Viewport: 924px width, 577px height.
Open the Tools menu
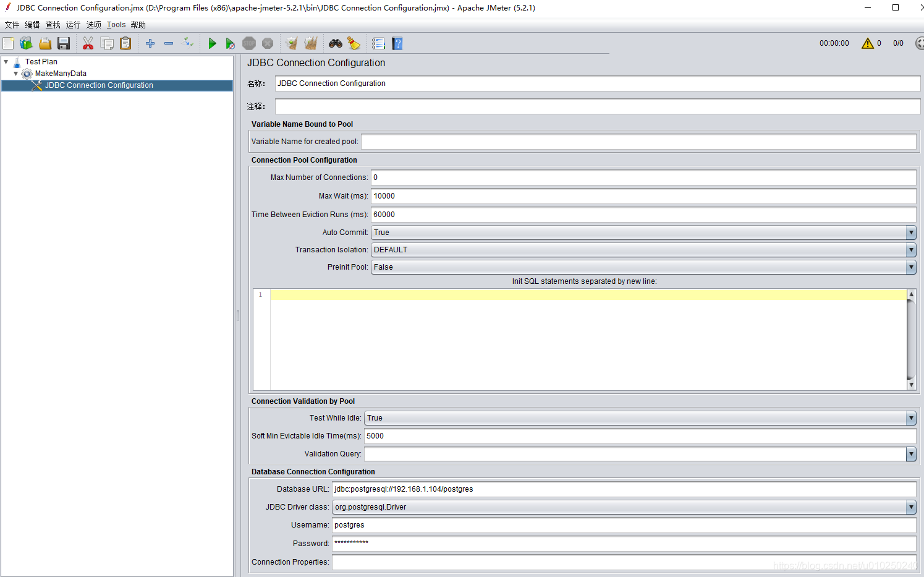click(x=116, y=25)
